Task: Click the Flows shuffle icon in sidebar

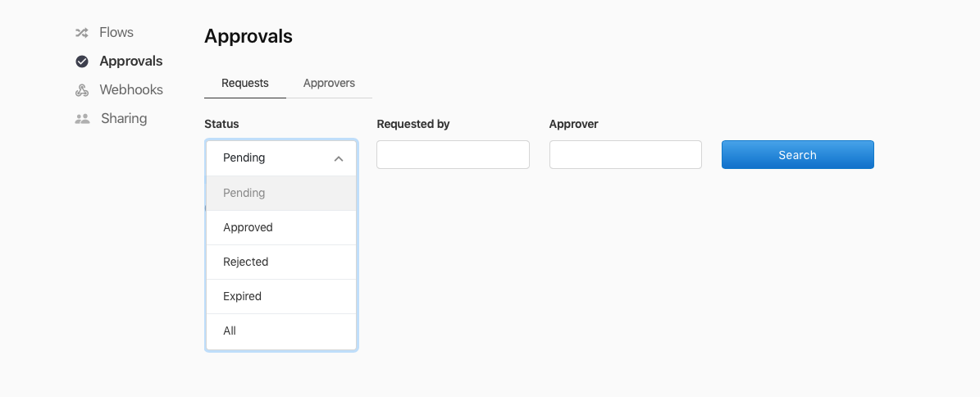Action: tap(81, 33)
